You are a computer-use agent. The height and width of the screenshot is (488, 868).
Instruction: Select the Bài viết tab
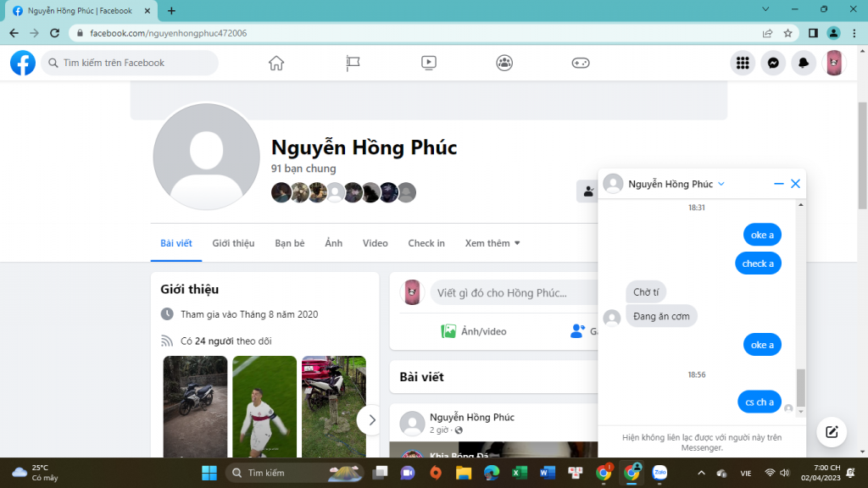[x=176, y=243]
